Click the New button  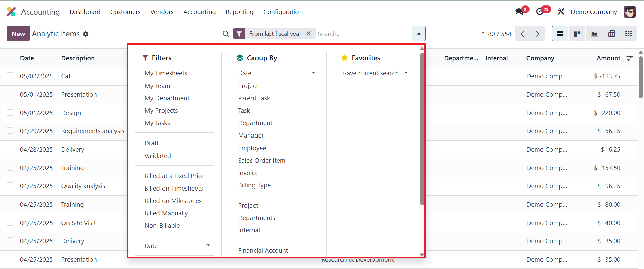pos(18,34)
